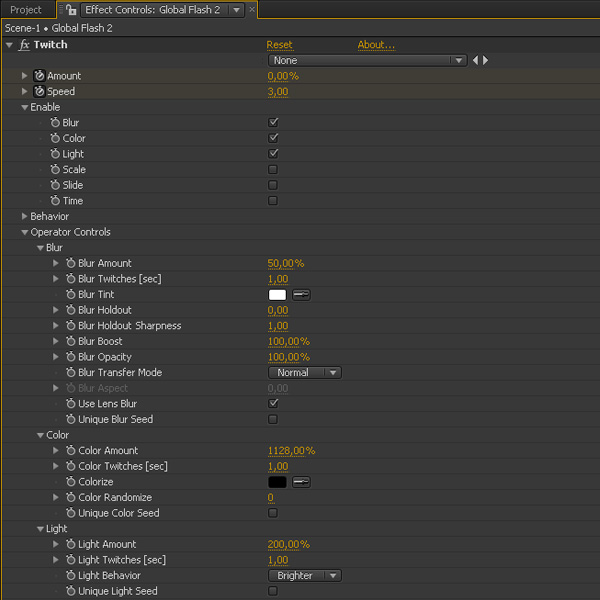Enable the Slide checkbox
Screen dimensions: 600x600
click(x=273, y=185)
